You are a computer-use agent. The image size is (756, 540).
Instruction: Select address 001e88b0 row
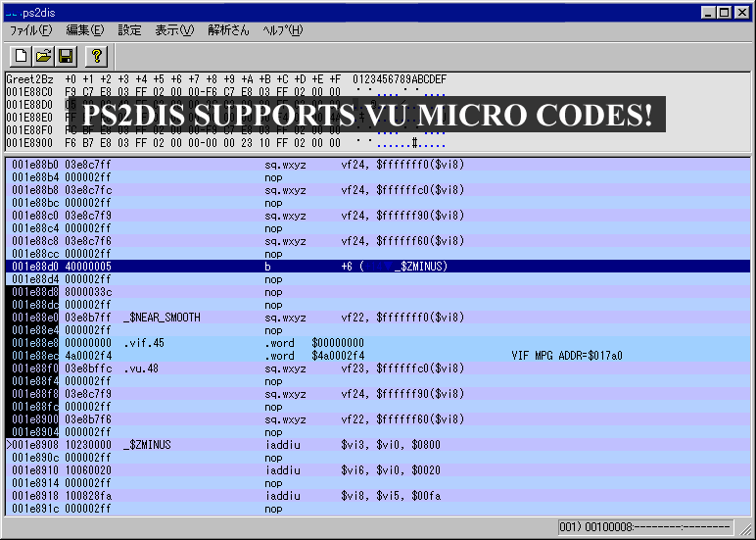pyautogui.click(x=378, y=165)
